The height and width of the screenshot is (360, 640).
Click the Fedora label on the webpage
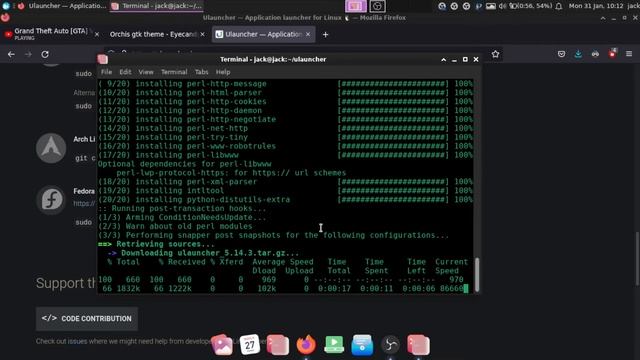tap(84, 191)
